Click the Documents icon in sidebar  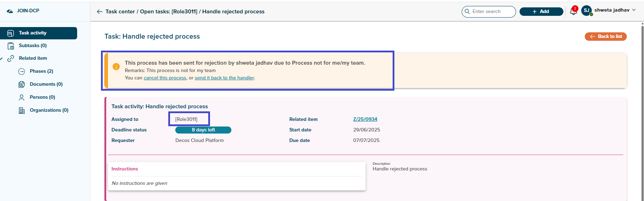[x=22, y=84]
